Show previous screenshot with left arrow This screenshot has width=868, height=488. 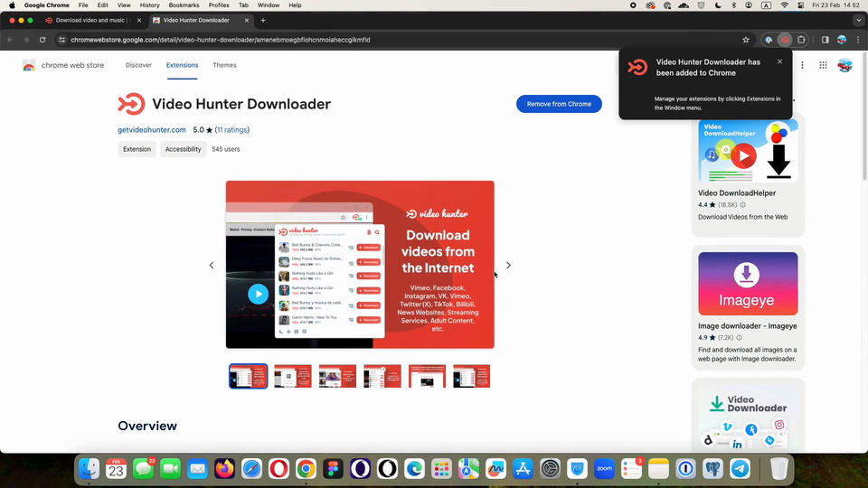pyautogui.click(x=212, y=265)
